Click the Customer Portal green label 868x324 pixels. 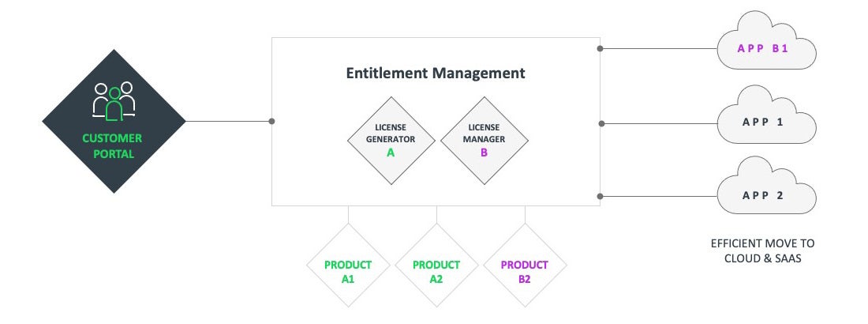(x=114, y=146)
